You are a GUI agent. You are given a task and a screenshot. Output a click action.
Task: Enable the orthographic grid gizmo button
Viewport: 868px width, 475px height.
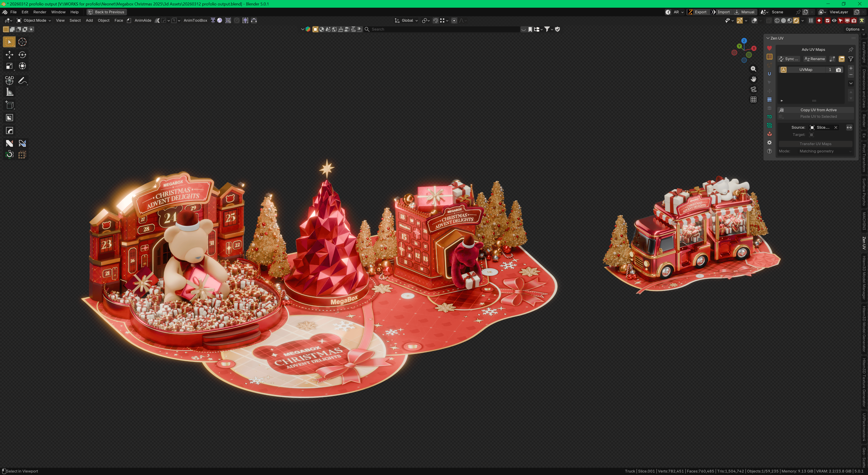point(753,100)
